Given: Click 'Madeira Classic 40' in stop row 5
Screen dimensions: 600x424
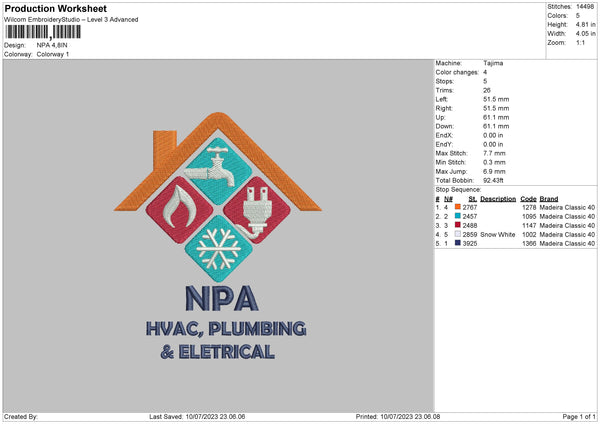Looking at the screenshot, I should pyautogui.click(x=567, y=243).
